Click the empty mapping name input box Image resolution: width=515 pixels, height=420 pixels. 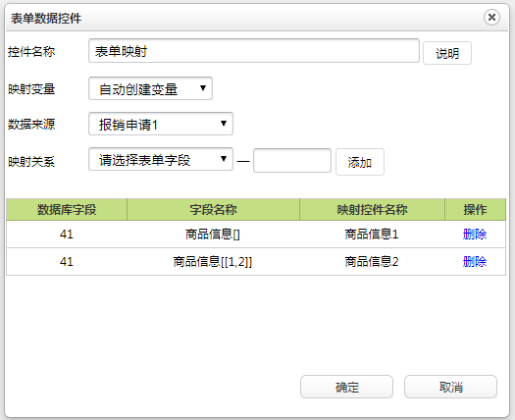[x=292, y=160]
